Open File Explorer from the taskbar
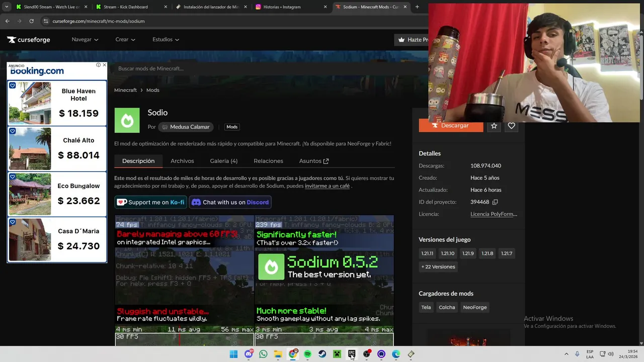The height and width of the screenshot is (362, 644). tap(278, 354)
